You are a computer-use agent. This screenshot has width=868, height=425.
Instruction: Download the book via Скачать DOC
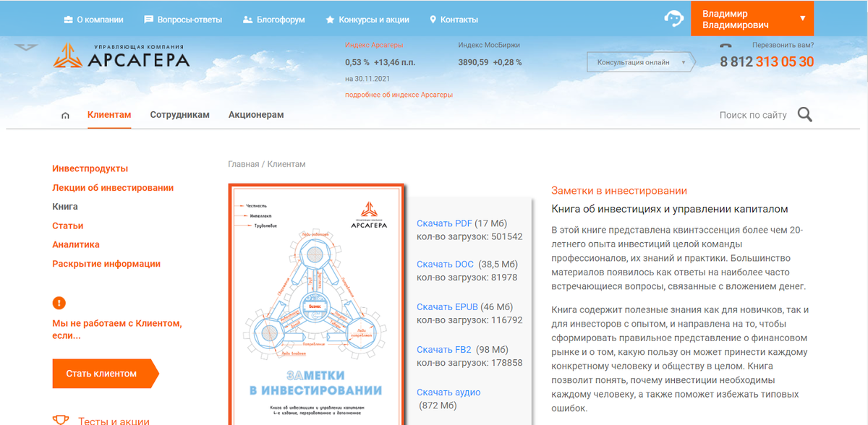446,265
